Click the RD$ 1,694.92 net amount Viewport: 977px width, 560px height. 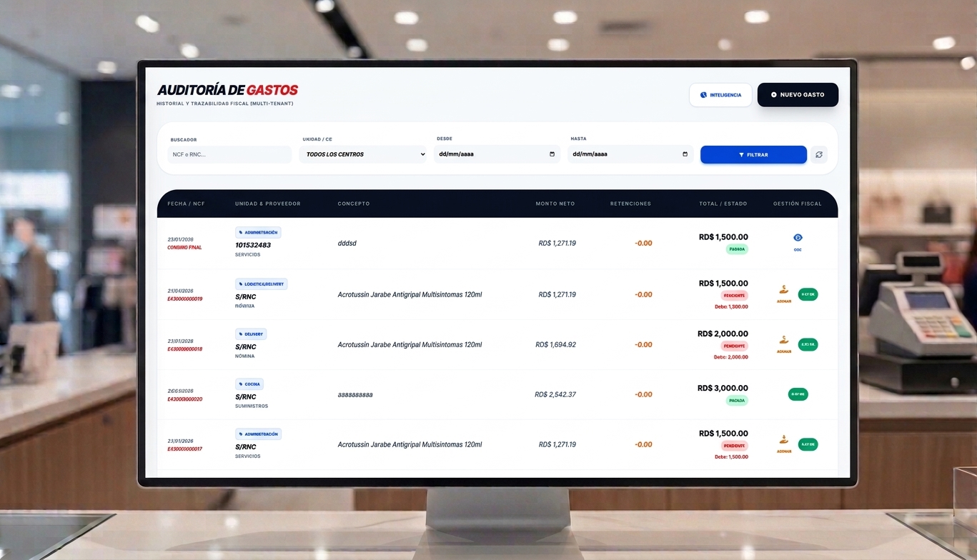[555, 345]
